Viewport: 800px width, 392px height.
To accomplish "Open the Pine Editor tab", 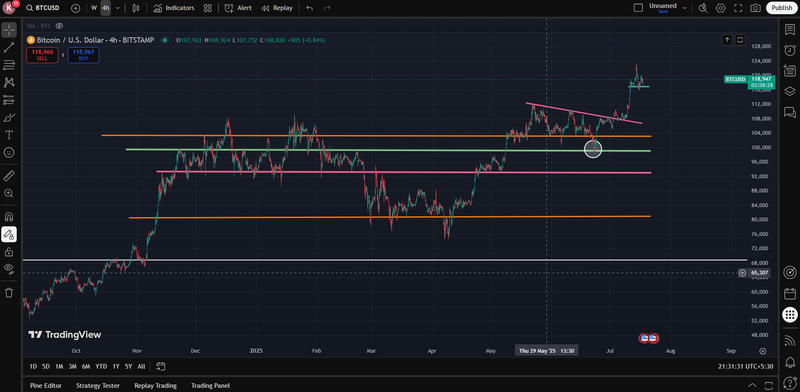I will [x=45, y=386].
